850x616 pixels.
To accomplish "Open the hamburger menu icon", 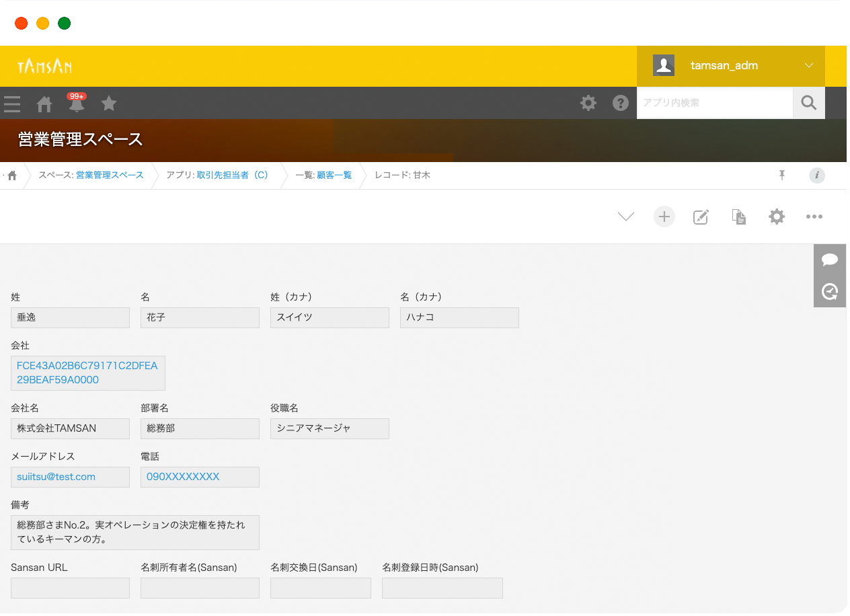I will (12, 104).
